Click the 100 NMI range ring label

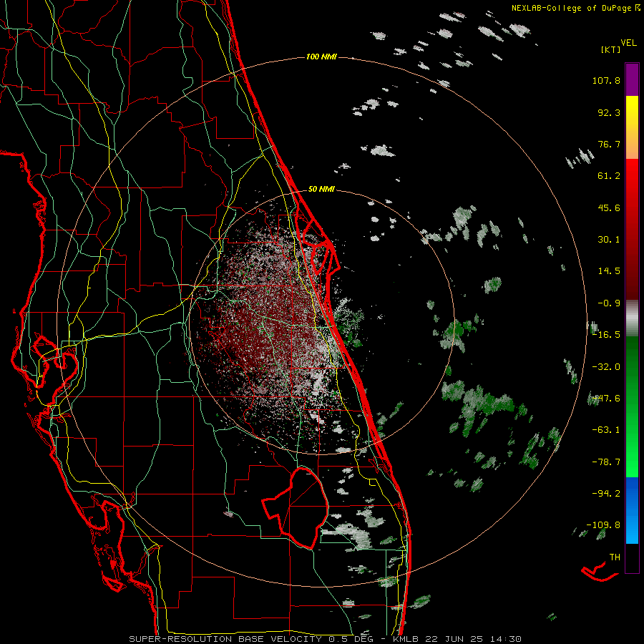(321, 57)
